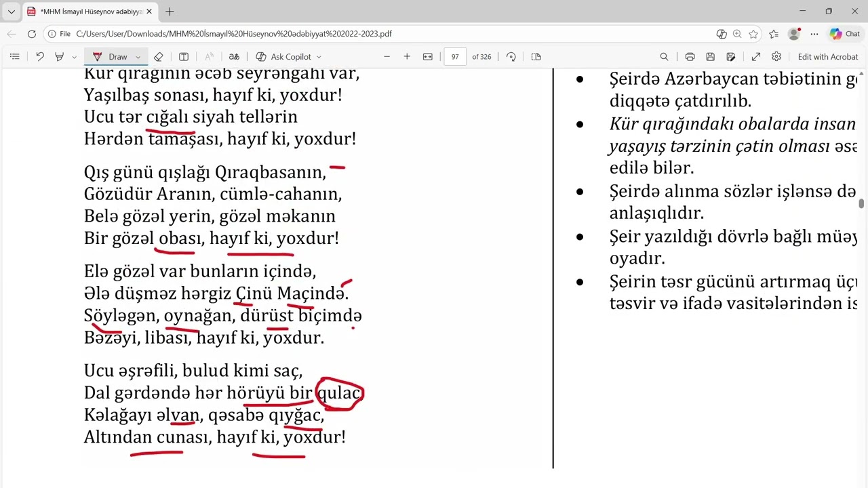
Task: Open Find in PDF search
Action: pyautogui.click(x=665, y=57)
